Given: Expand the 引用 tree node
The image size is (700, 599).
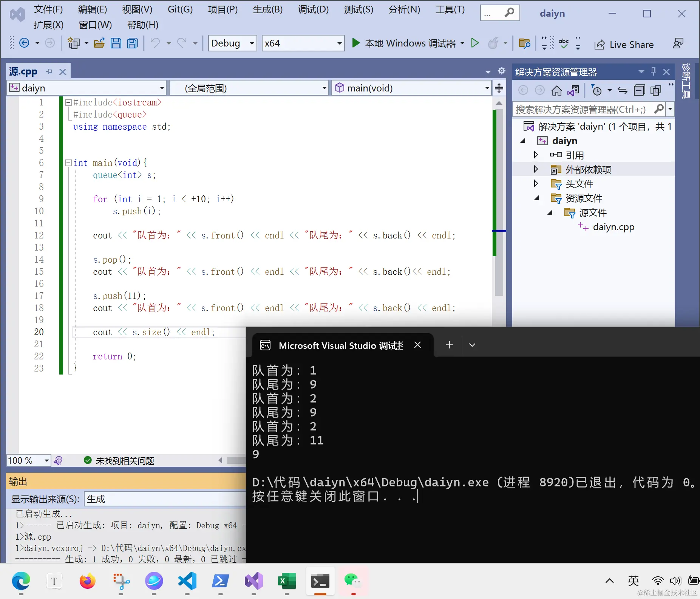Looking at the screenshot, I should point(536,155).
